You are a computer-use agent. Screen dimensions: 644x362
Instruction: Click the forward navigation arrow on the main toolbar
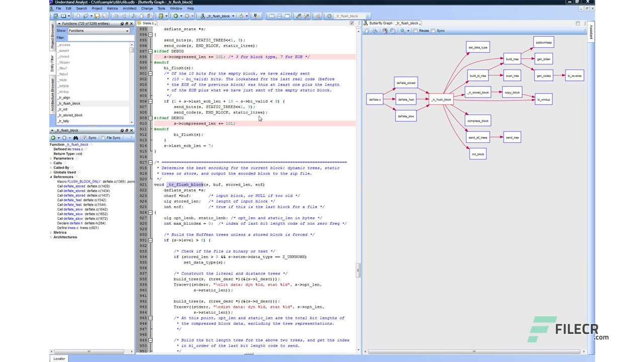pos(187,16)
